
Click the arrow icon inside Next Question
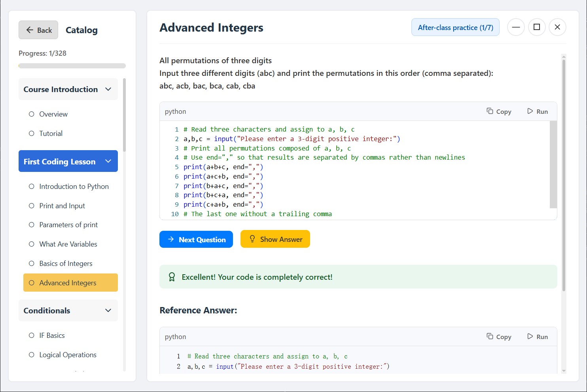click(171, 239)
